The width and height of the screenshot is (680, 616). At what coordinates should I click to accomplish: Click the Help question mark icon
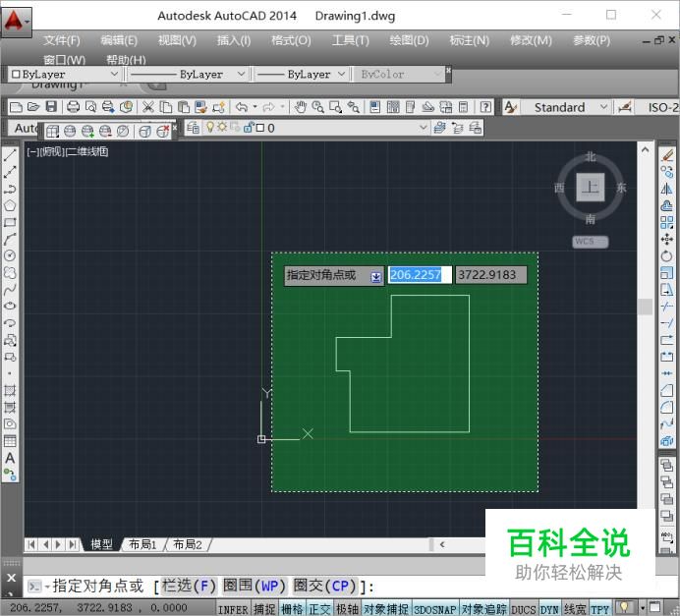pos(485,107)
